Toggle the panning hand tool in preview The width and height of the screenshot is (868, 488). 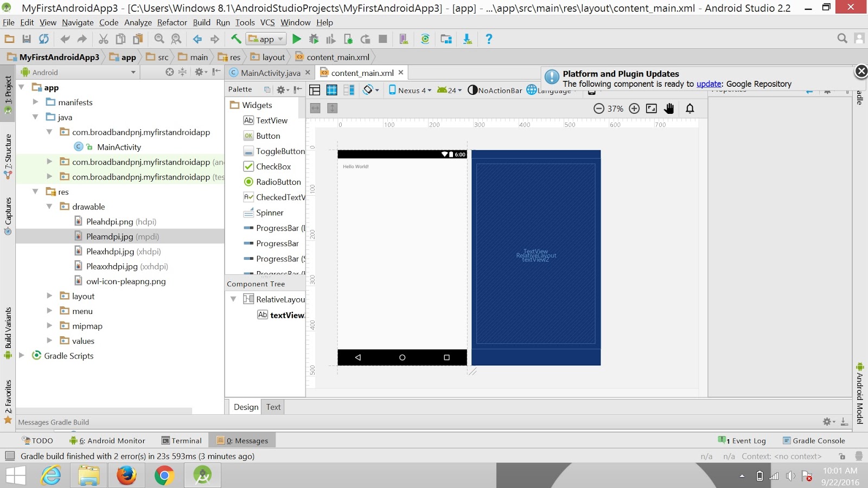pyautogui.click(x=669, y=108)
